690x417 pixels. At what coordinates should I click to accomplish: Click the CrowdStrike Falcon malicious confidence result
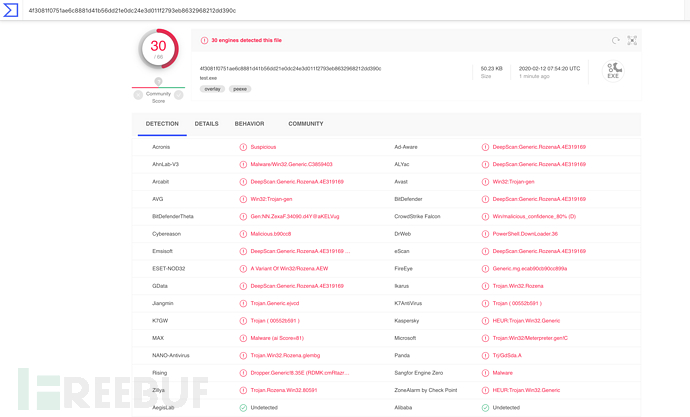click(x=534, y=216)
